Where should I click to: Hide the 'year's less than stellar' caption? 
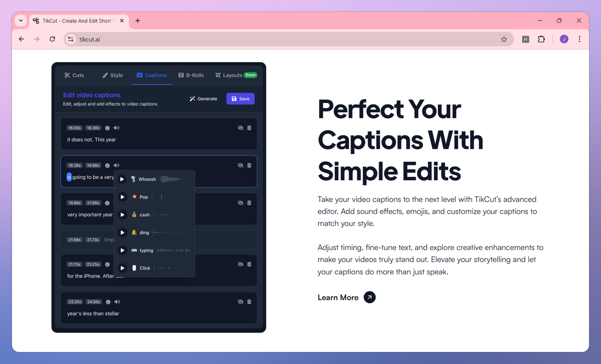click(240, 302)
